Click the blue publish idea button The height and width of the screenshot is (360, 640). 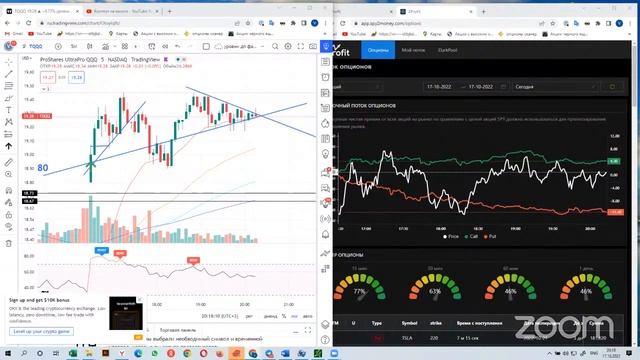click(x=326, y=47)
